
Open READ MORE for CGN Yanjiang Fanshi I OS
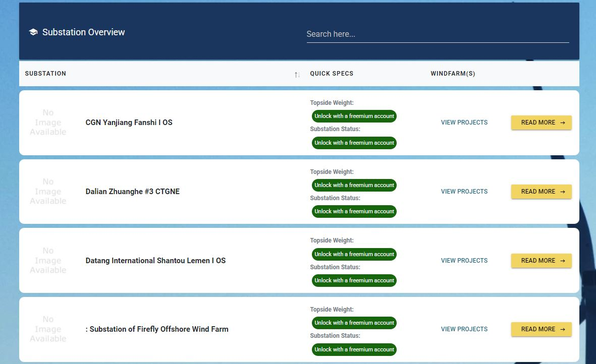click(x=541, y=123)
